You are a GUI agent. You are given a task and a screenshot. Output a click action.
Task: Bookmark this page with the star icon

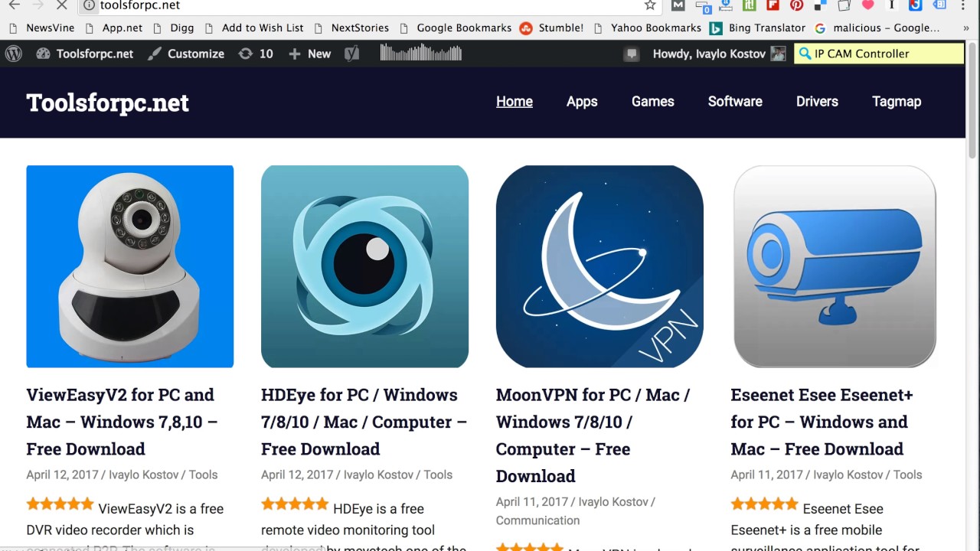650,5
